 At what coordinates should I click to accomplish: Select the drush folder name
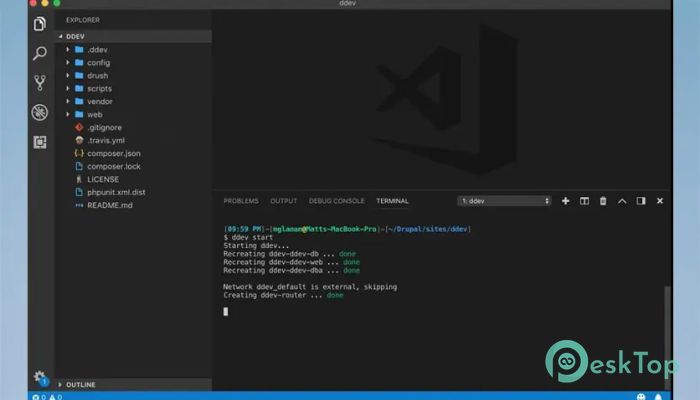[98, 75]
